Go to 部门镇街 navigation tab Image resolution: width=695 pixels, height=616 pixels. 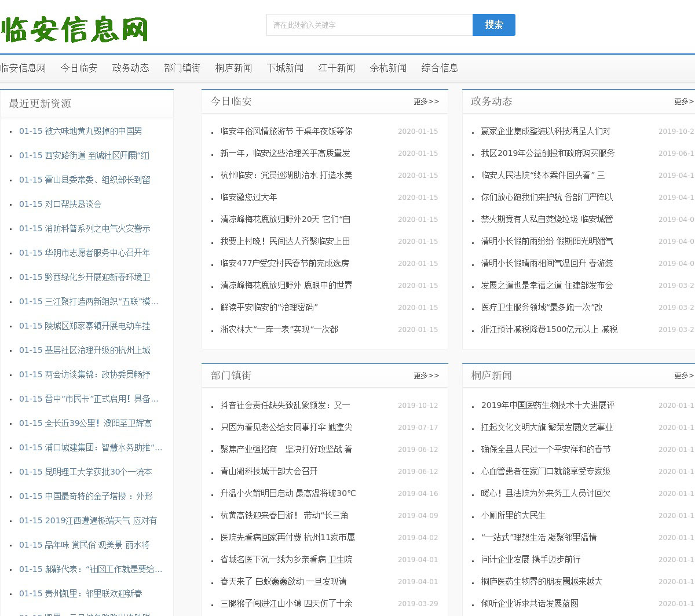tap(182, 68)
